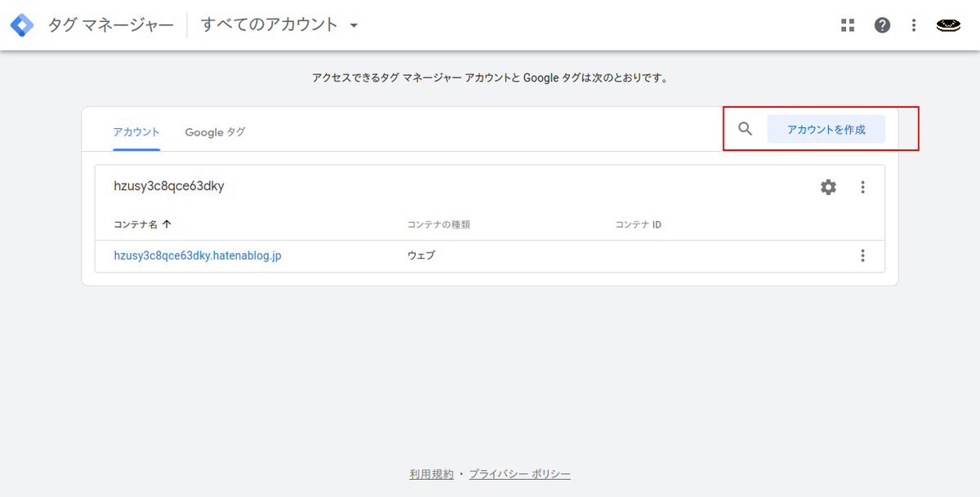This screenshot has height=497, width=980.
Task: Open the プライバシー ポリシー link
Action: click(519, 474)
